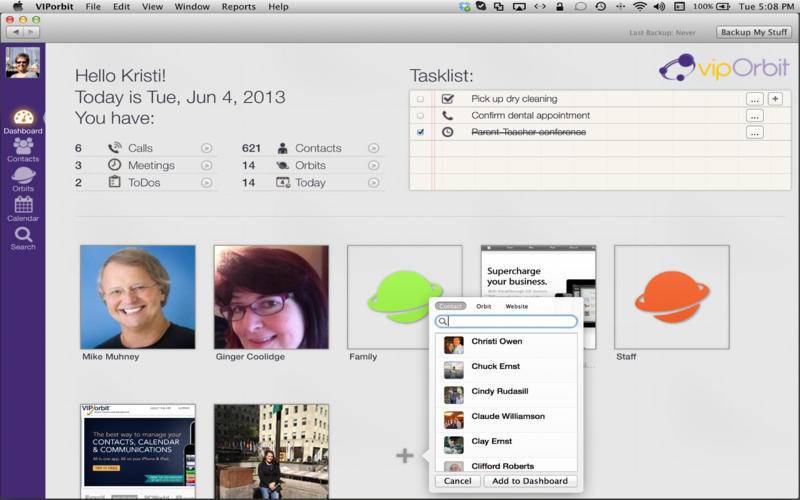Click todo checkmark icon beside dry cleaning
The image size is (800, 500).
pyautogui.click(x=447, y=98)
